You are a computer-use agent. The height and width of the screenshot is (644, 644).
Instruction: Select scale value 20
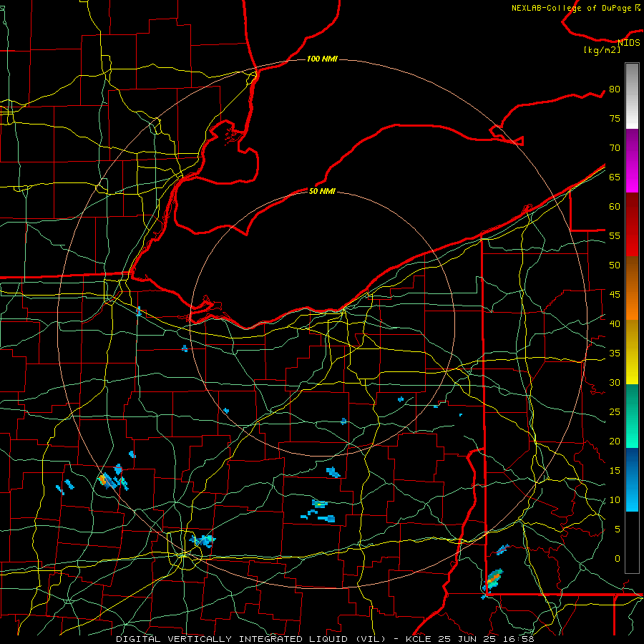[615, 441]
